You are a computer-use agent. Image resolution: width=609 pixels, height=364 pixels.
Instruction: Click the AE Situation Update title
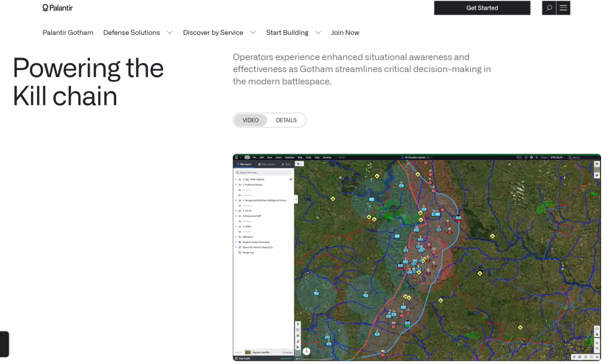(x=415, y=158)
